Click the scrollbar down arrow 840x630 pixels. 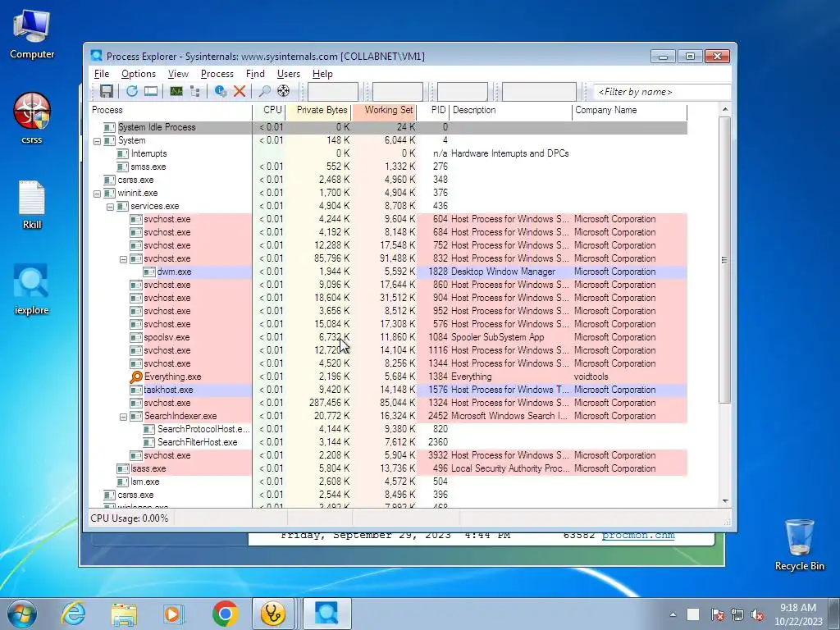coord(725,501)
